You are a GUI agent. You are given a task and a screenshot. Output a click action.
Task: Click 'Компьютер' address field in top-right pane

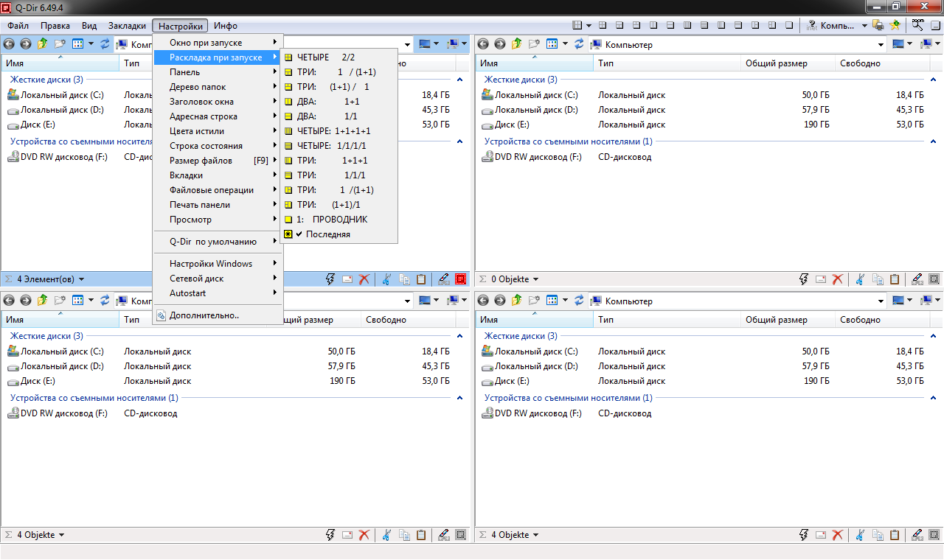pyautogui.click(x=737, y=44)
